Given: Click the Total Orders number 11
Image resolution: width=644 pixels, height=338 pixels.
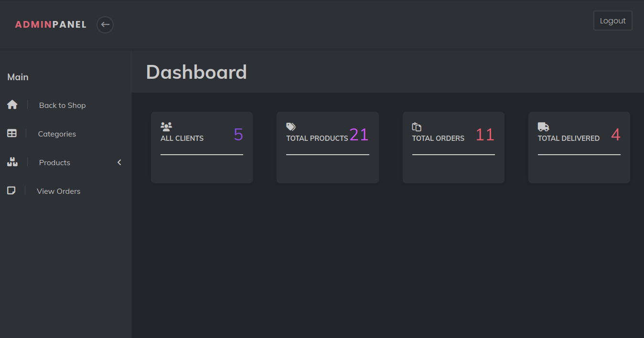Looking at the screenshot, I should click(484, 135).
